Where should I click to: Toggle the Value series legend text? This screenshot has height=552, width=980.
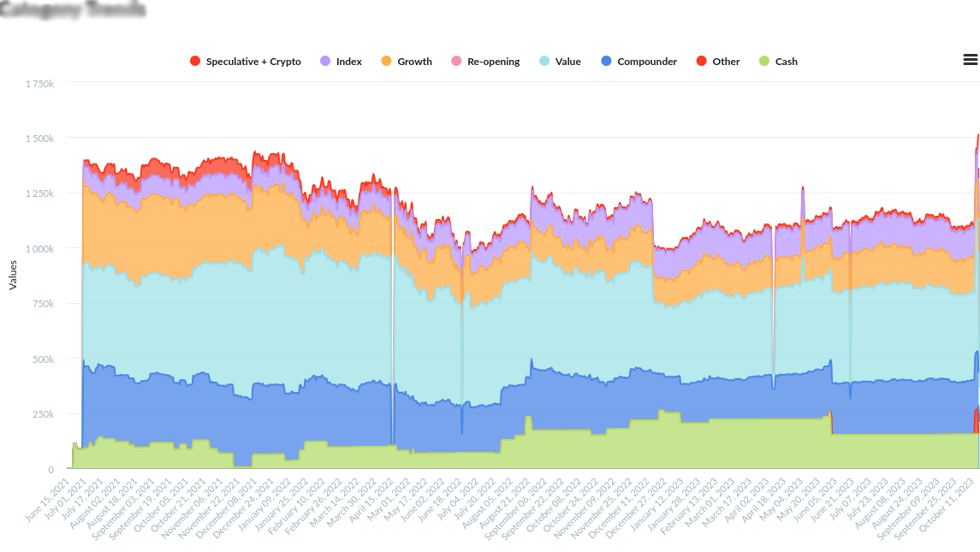pos(567,62)
